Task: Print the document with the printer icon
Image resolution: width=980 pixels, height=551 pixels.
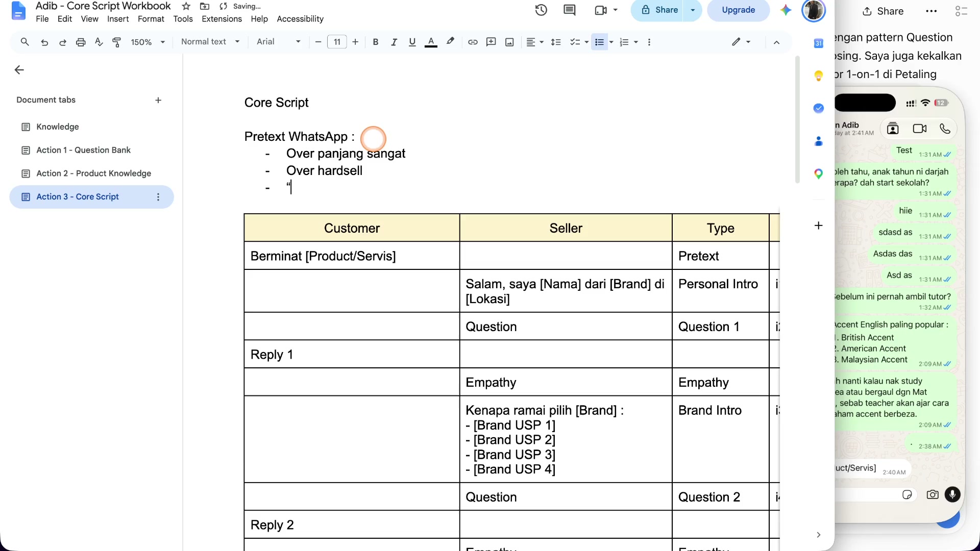Action: pyautogui.click(x=81, y=42)
